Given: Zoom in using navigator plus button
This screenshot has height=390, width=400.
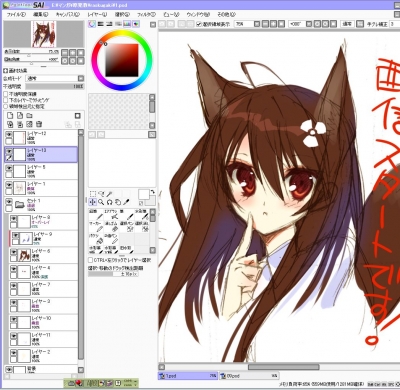Looking at the screenshot, I should click(x=73, y=52).
